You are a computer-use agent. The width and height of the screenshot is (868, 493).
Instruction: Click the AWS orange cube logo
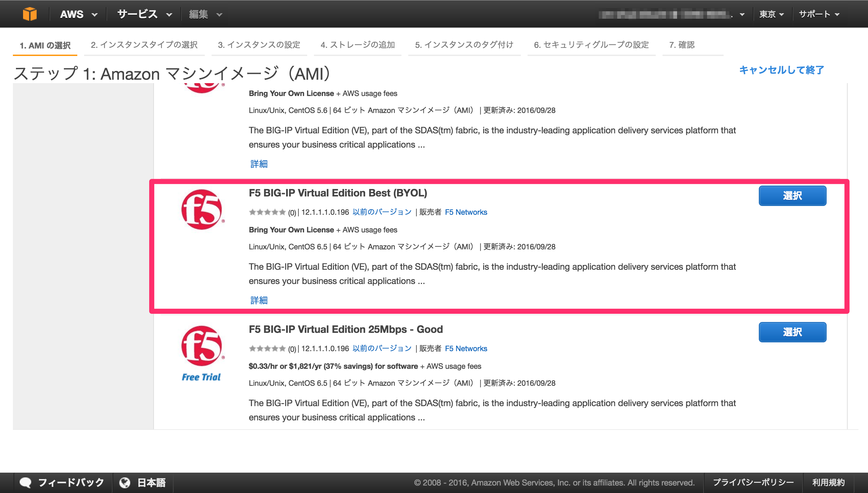point(30,14)
